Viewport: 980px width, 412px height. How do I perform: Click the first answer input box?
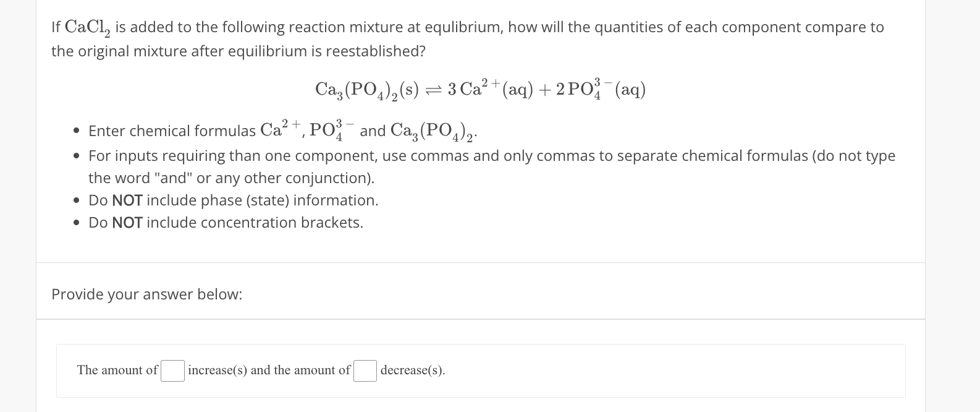[x=172, y=371]
